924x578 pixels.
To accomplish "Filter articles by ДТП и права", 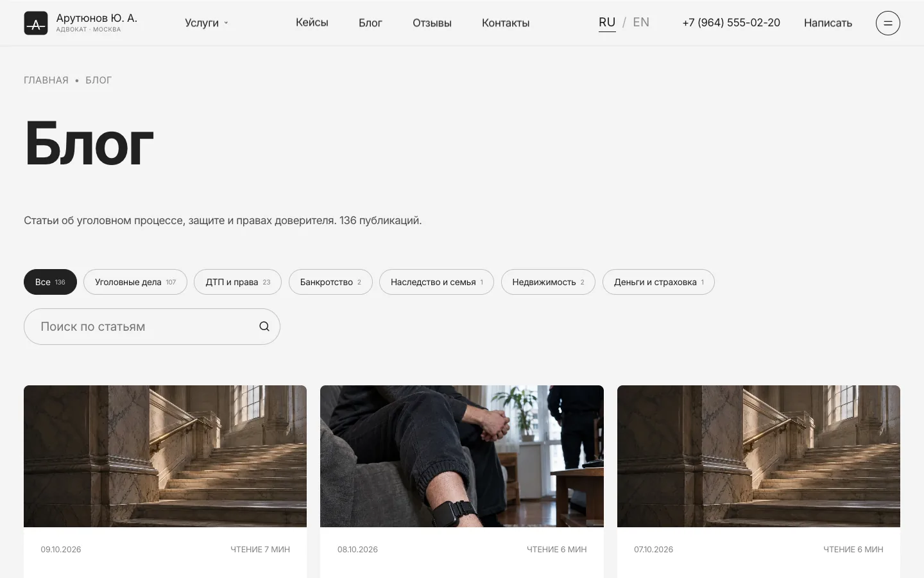I will pos(237,282).
